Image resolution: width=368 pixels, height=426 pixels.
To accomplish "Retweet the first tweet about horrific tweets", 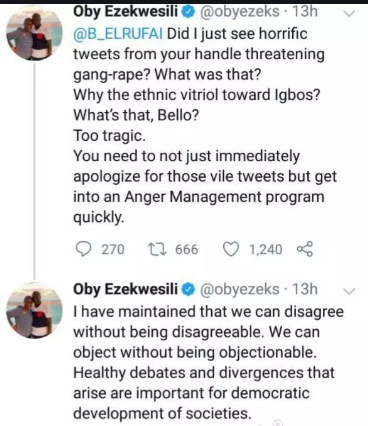I will pyautogui.click(x=157, y=249).
